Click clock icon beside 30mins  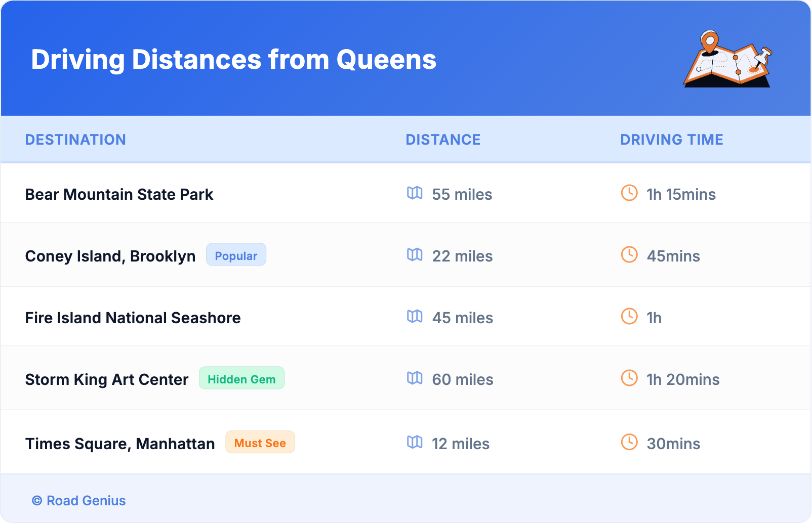click(629, 443)
